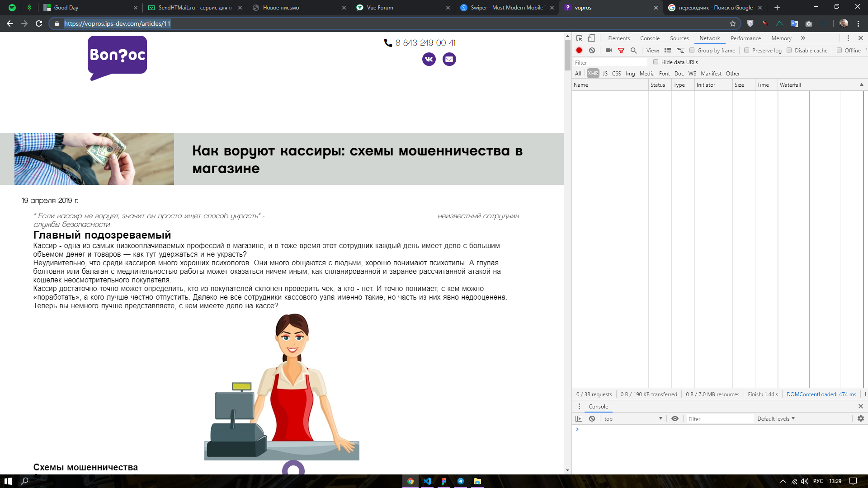Open the console settings gear
Viewport: 868px width, 488px height.
(860, 419)
